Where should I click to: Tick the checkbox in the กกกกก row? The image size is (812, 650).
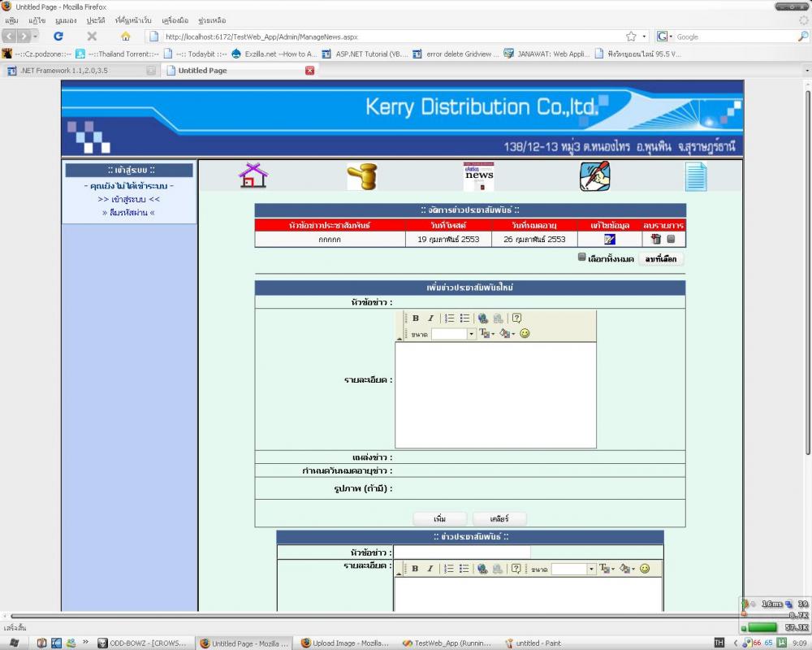pyautogui.click(x=671, y=238)
